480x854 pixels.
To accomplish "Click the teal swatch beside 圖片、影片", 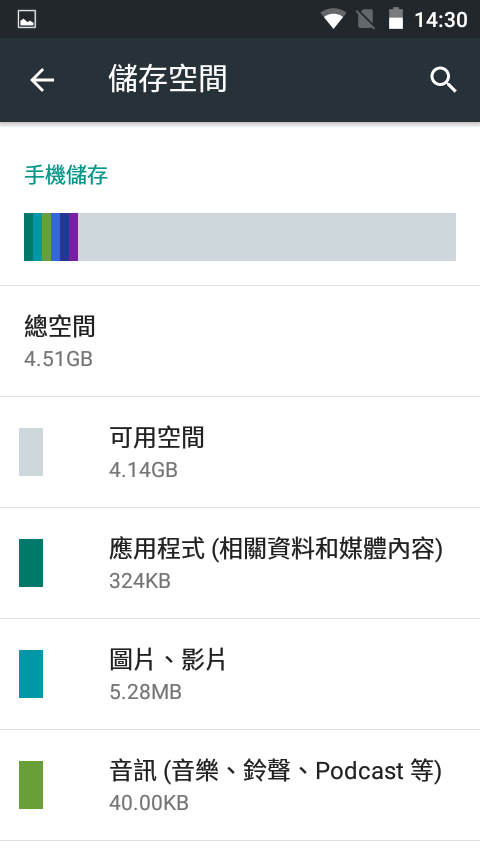I will [x=31, y=674].
